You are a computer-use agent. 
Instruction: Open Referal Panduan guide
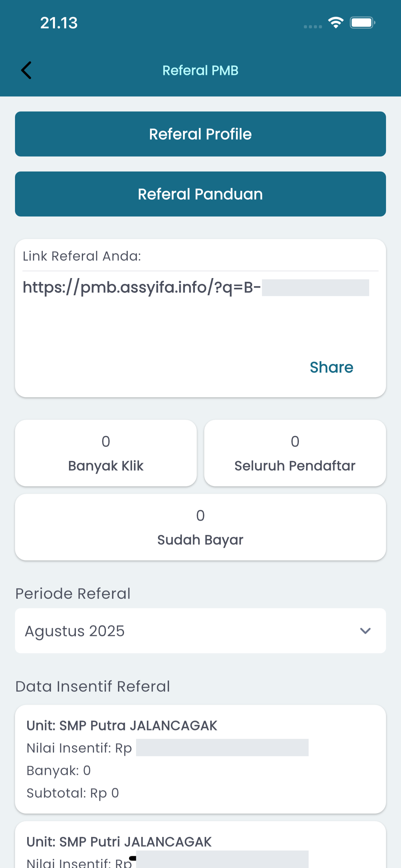pos(200,194)
